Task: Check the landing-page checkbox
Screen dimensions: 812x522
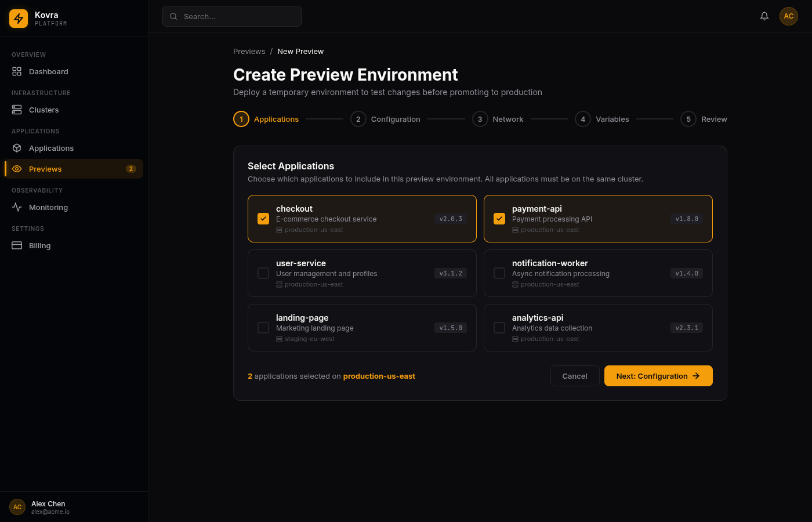Action: tap(263, 328)
